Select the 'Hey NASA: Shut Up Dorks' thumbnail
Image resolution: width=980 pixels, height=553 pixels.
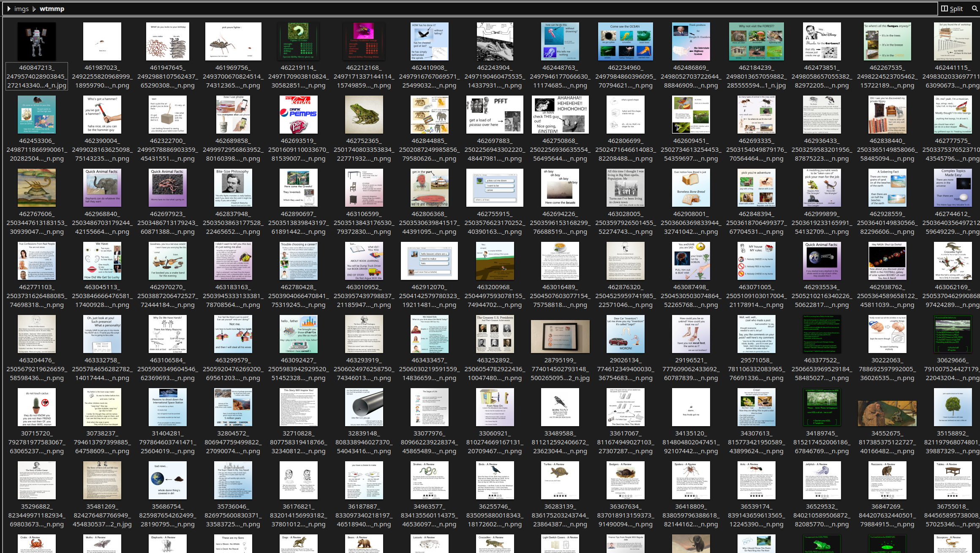(x=887, y=261)
